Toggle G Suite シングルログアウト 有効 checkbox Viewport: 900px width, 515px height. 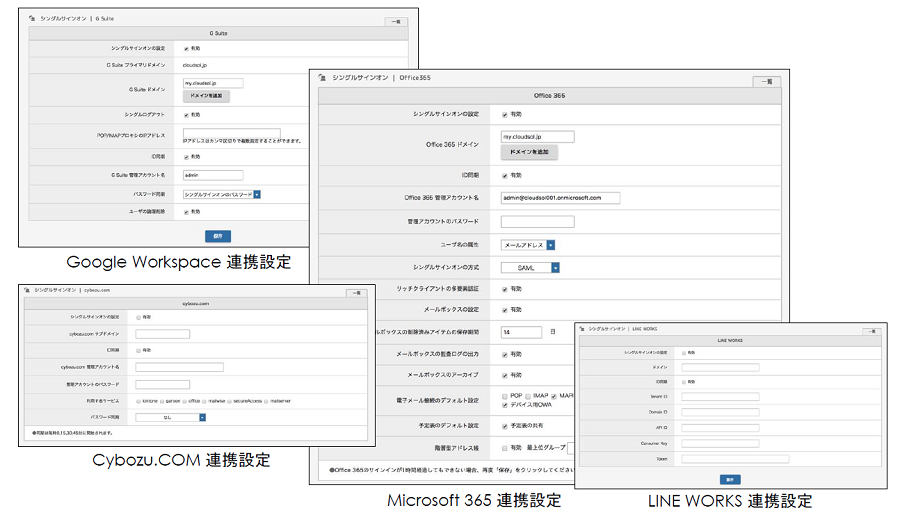click(x=186, y=115)
